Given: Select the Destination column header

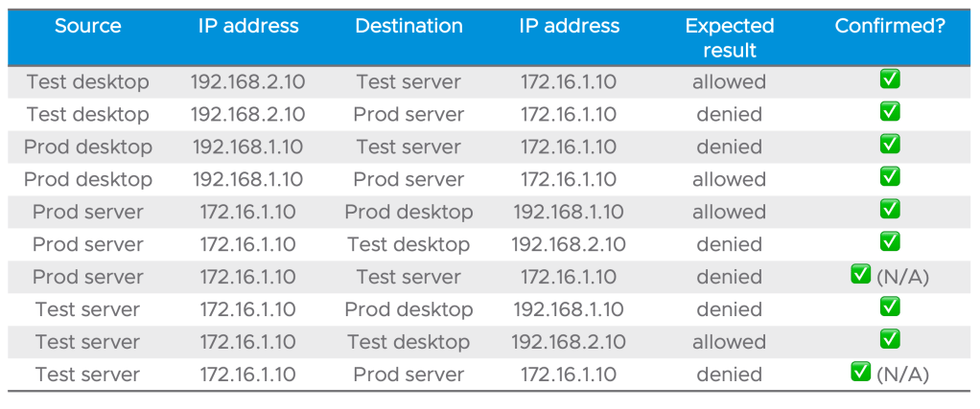Looking at the screenshot, I should click(408, 26).
